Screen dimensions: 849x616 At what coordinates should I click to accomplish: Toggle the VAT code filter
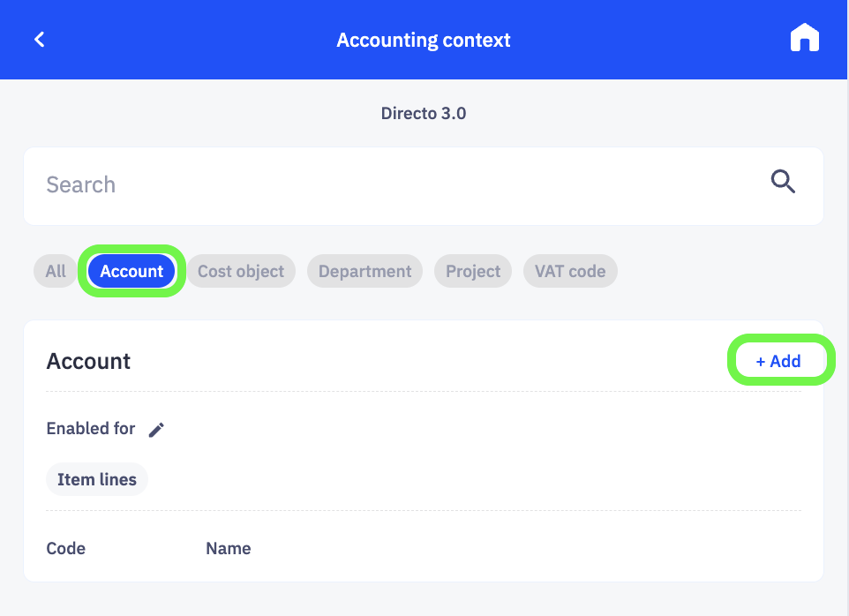pyautogui.click(x=570, y=271)
